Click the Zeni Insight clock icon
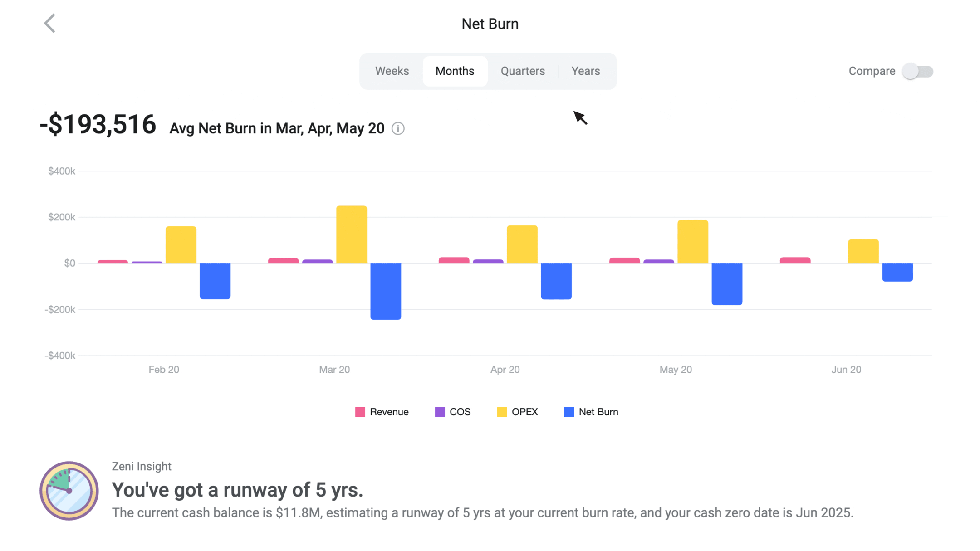Image resolution: width=980 pixels, height=551 pixels. click(x=69, y=491)
